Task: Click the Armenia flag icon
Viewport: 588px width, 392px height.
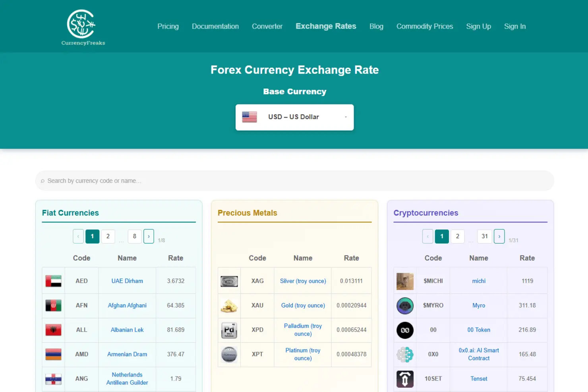Action: (x=53, y=354)
